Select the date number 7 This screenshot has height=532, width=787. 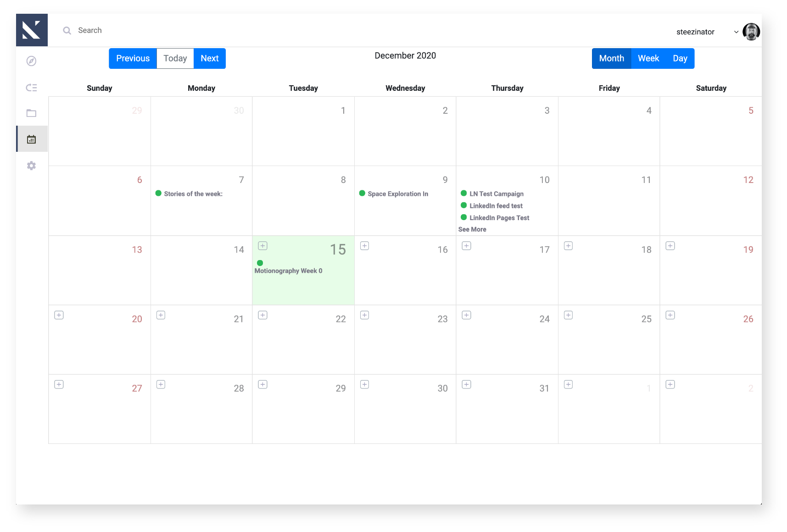click(x=241, y=180)
